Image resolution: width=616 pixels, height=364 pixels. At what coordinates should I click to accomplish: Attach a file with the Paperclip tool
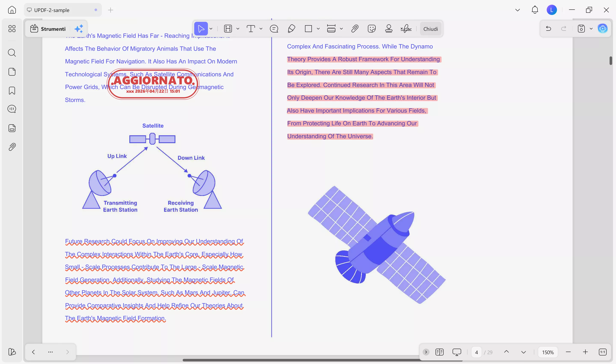coord(355,29)
